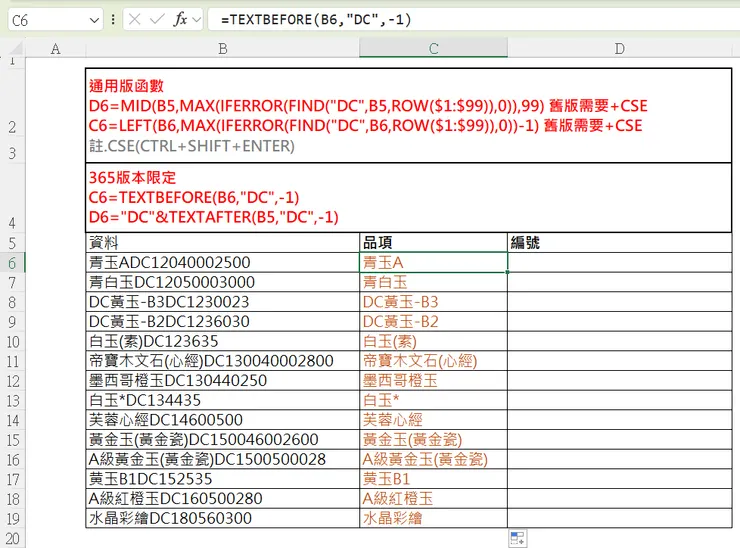Open the Auto Fill Options icon below table
This screenshot has height=548, width=740.
point(518,538)
